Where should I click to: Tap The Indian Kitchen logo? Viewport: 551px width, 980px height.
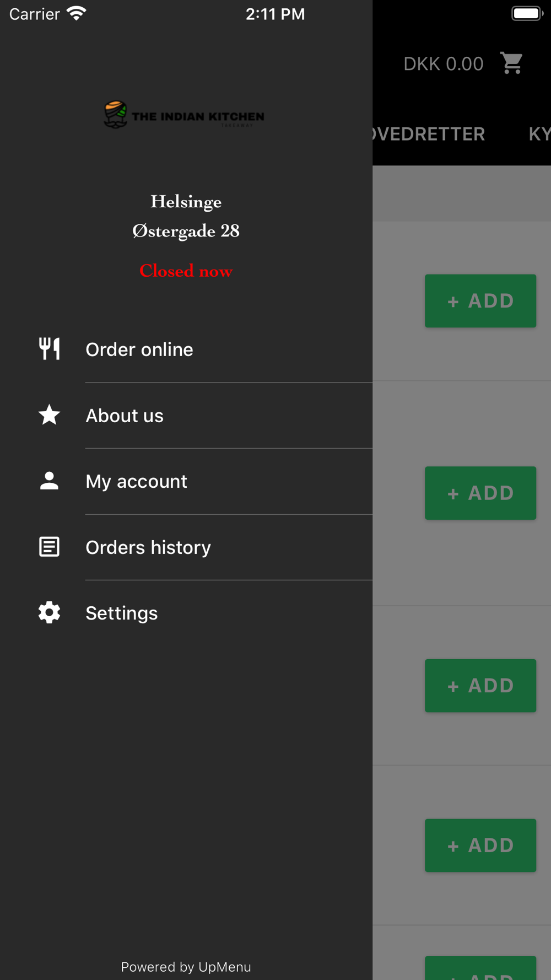coord(184,115)
